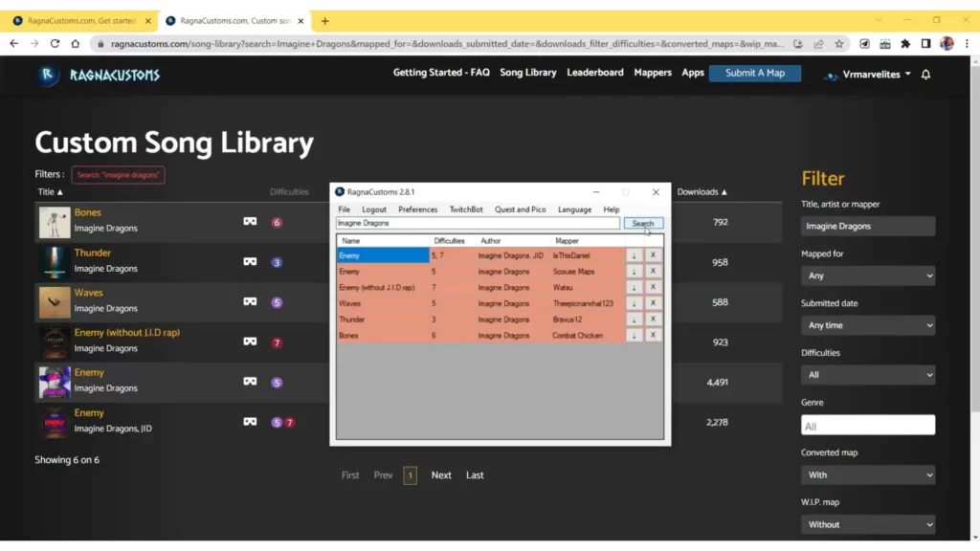Switch to first RagnaCustoms Get started tab
The image size is (980, 551).
[x=81, y=21]
